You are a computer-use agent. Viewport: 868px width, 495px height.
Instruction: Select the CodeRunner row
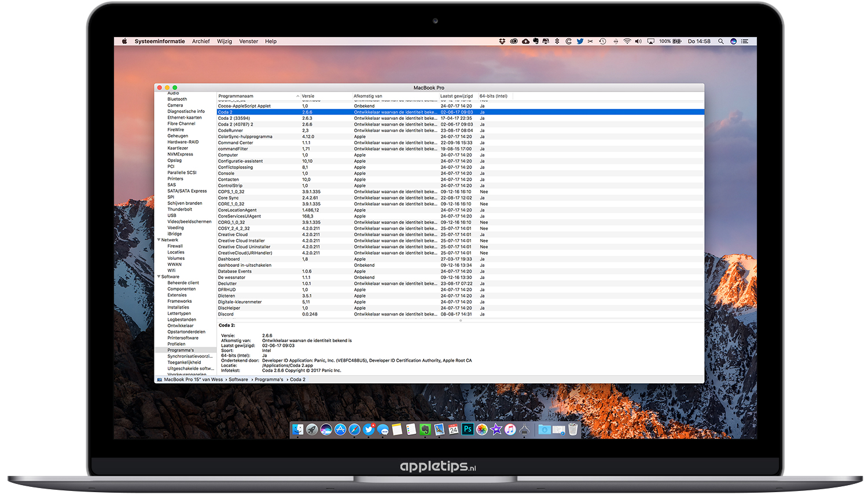pyautogui.click(x=461, y=130)
